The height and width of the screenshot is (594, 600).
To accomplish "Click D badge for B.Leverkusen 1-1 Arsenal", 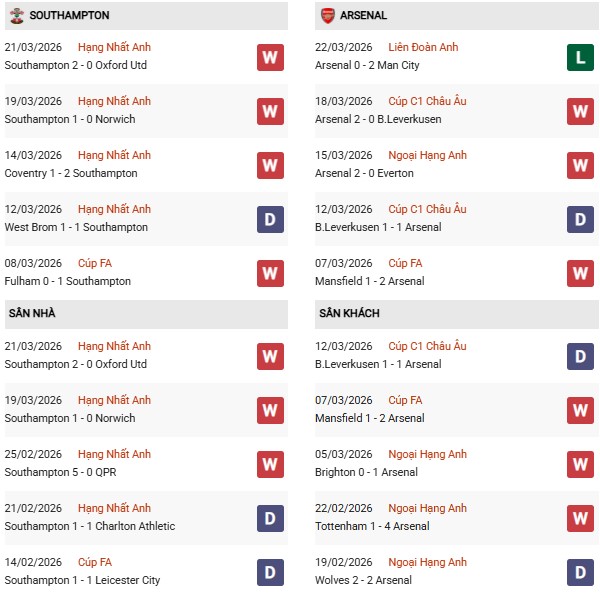I will (x=580, y=219).
